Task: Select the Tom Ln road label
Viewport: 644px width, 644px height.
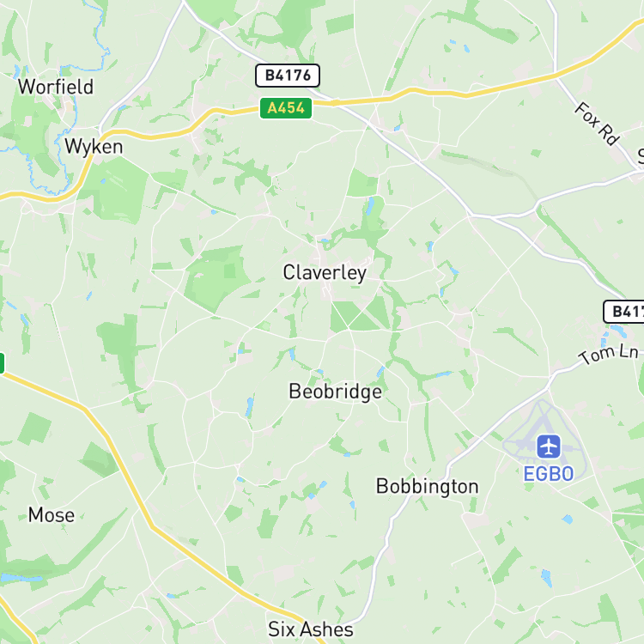Action: pyautogui.click(x=609, y=354)
